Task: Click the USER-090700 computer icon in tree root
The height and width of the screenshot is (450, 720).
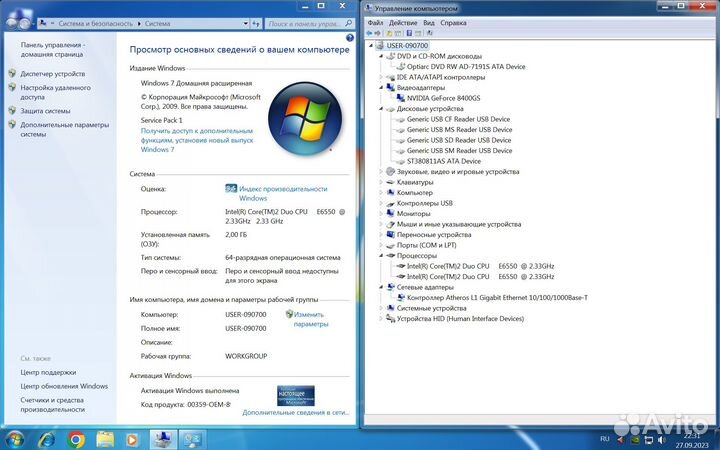Action: point(380,45)
